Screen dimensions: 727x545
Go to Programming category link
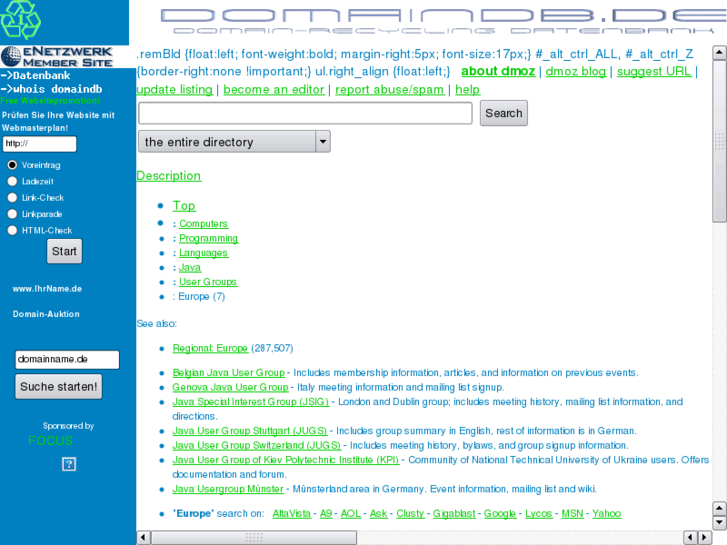[208, 238]
